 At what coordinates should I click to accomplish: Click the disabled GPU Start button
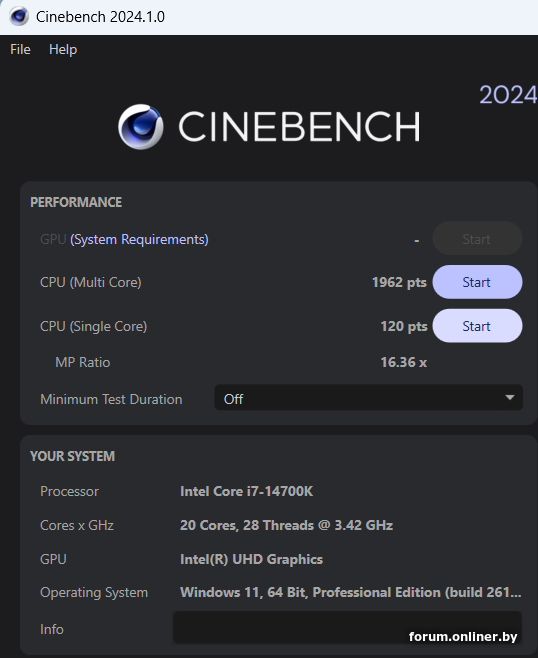click(477, 239)
